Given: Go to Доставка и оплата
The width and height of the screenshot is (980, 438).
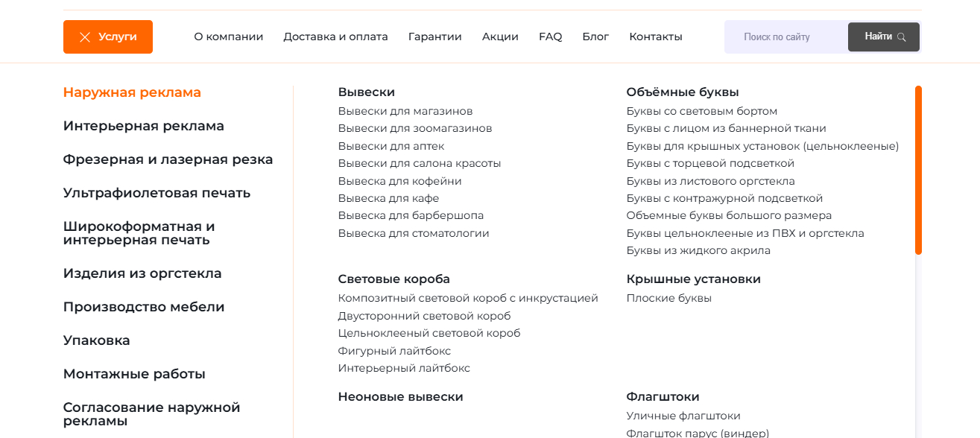Looking at the screenshot, I should [335, 36].
